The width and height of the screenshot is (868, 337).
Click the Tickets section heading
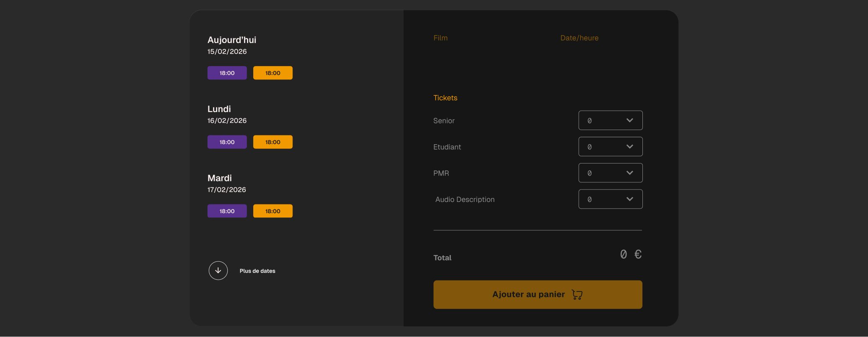pyautogui.click(x=445, y=98)
